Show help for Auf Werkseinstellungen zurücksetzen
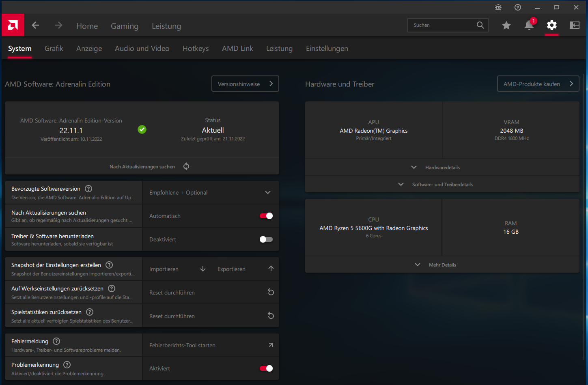 click(112, 288)
